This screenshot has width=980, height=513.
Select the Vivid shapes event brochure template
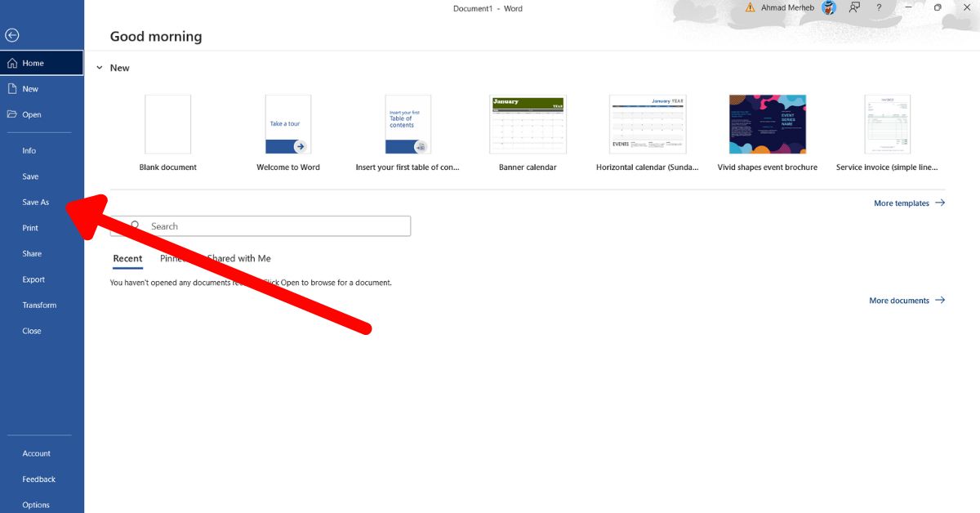(x=768, y=133)
